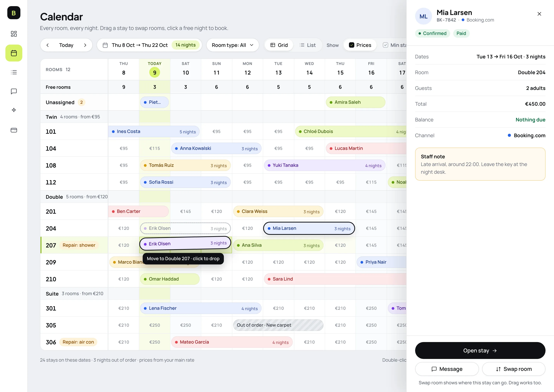Open the dashboard icon in sidebar
This screenshot has height=392, width=554.
[x=14, y=34]
